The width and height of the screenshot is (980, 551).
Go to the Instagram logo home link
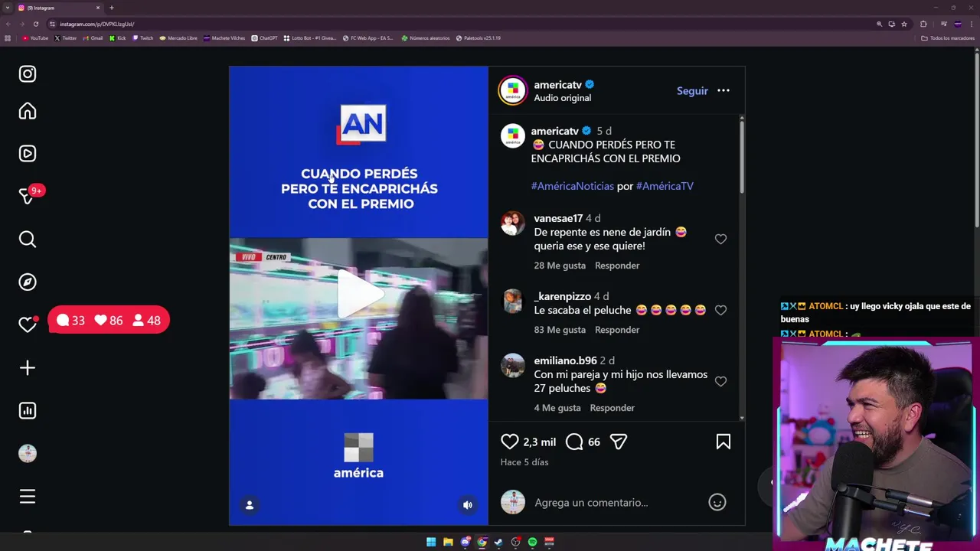tap(28, 74)
